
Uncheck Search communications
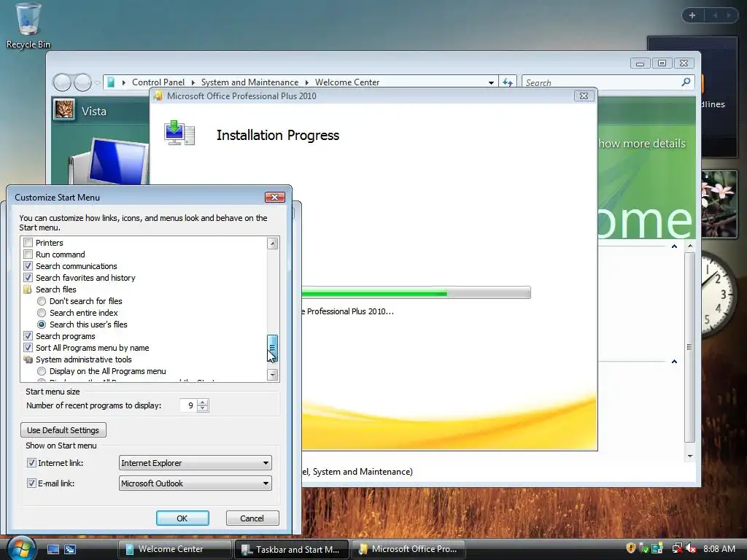coord(28,266)
